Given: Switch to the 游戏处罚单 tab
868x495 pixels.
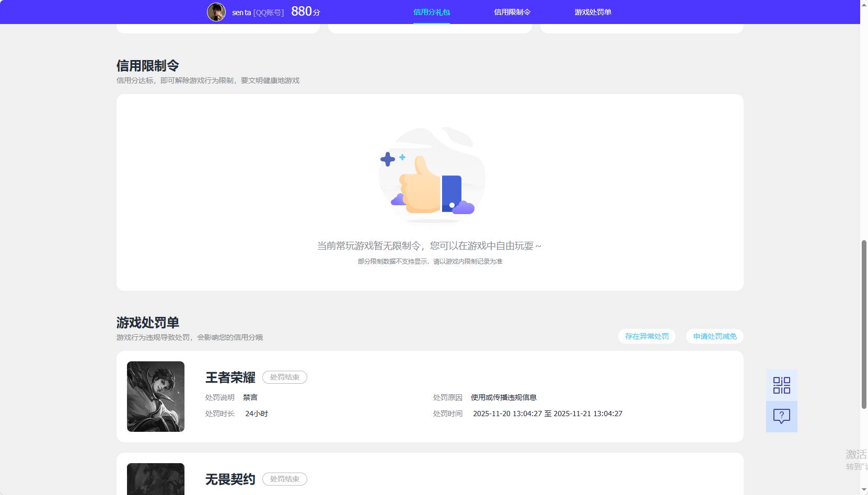Looking at the screenshot, I should click(593, 12).
